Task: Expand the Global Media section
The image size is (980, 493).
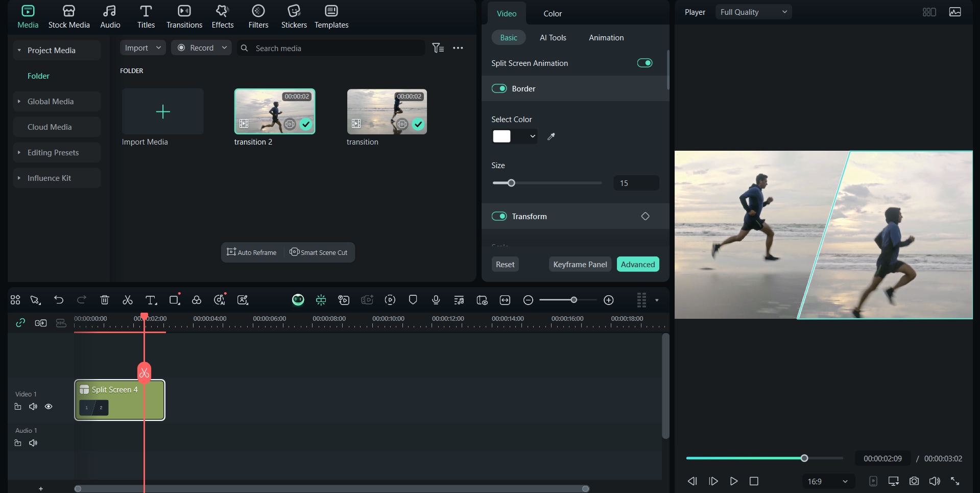Action: 19,101
